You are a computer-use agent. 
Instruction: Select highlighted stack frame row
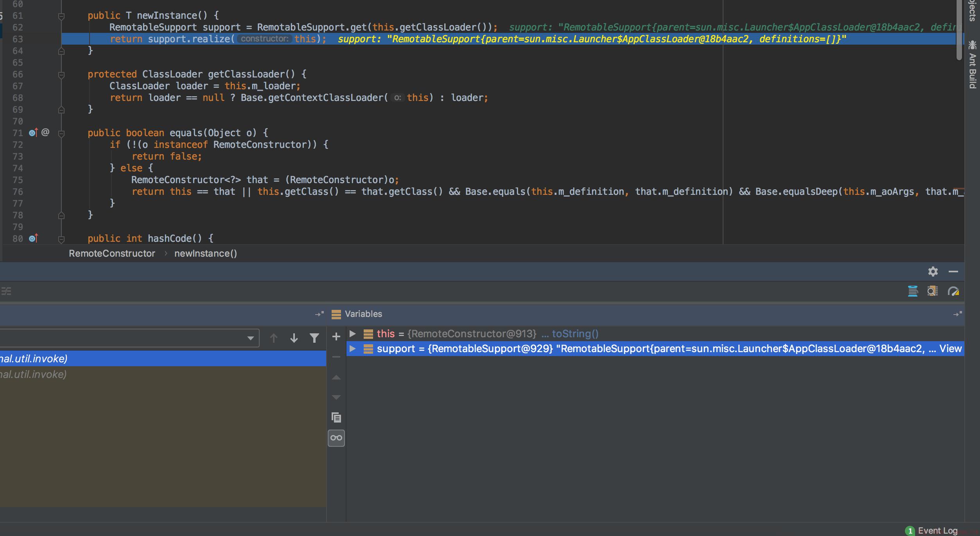click(x=163, y=359)
